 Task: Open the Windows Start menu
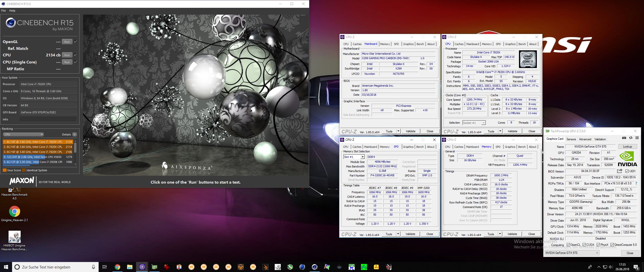[6, 267]
